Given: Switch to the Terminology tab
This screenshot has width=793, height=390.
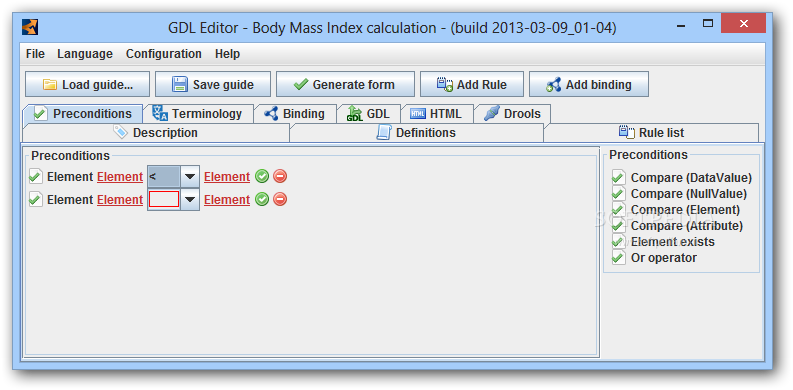Looking at the screenshot, I should (198, 114).
